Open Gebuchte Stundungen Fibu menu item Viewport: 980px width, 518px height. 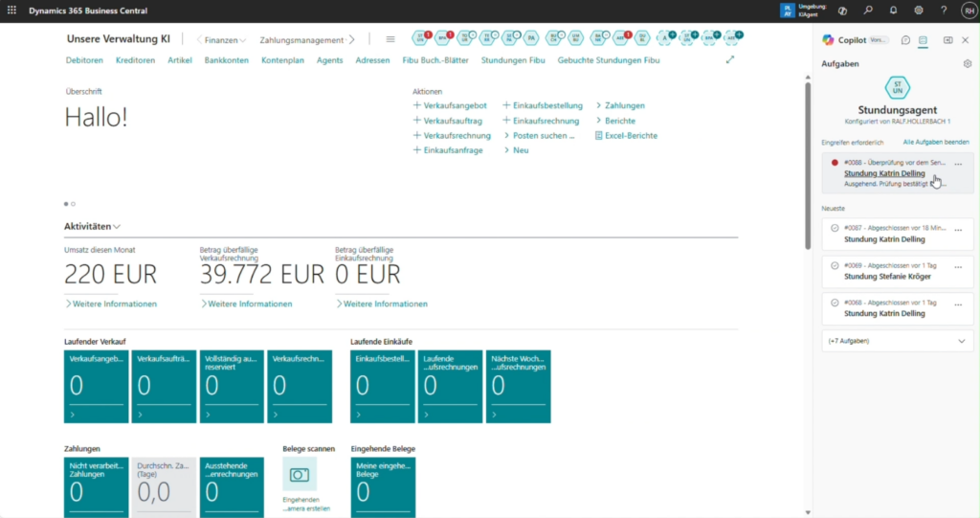click(x=609, y=60)
